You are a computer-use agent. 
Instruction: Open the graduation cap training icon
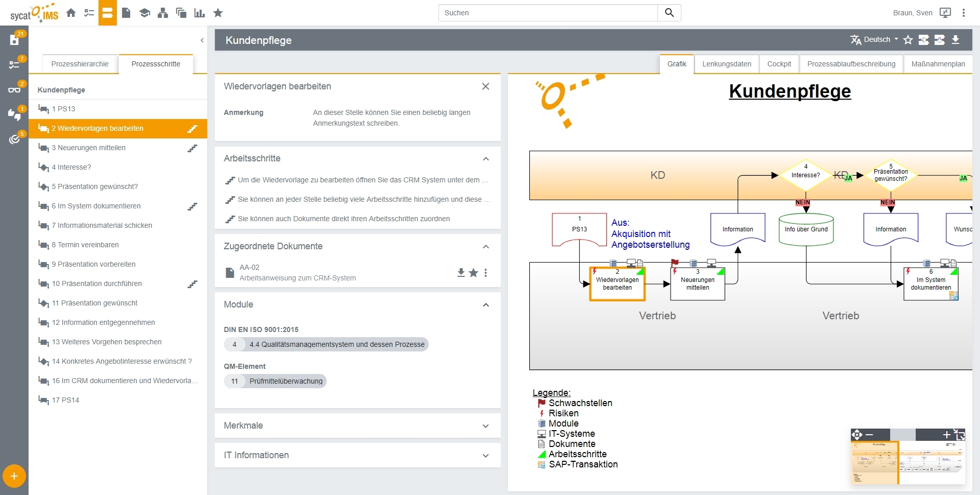(x=144, y=13)
